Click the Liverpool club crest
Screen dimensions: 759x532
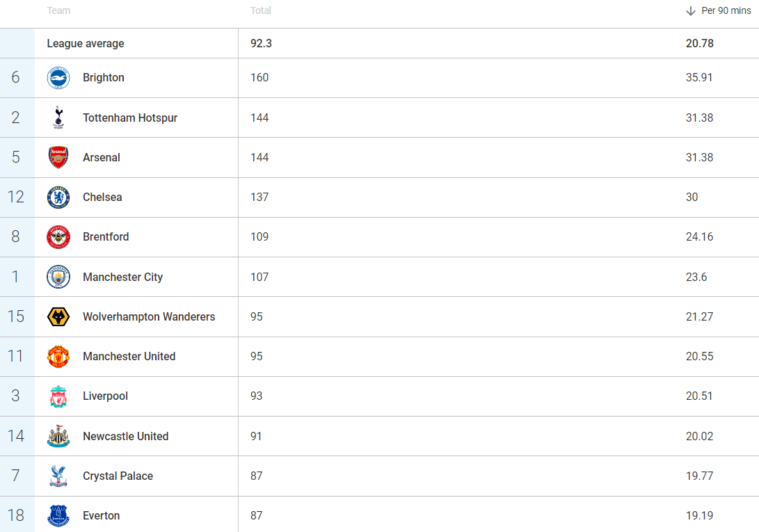pyautogui.click(x=58, y=396)
